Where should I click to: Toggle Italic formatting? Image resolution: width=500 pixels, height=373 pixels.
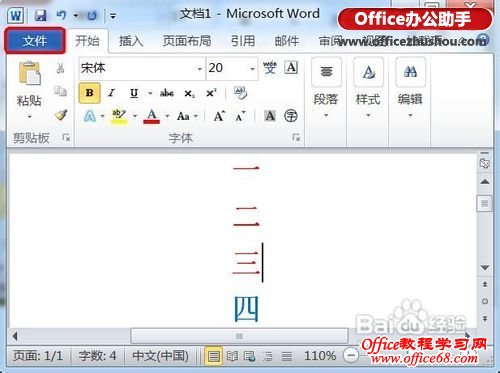[112, 93]
